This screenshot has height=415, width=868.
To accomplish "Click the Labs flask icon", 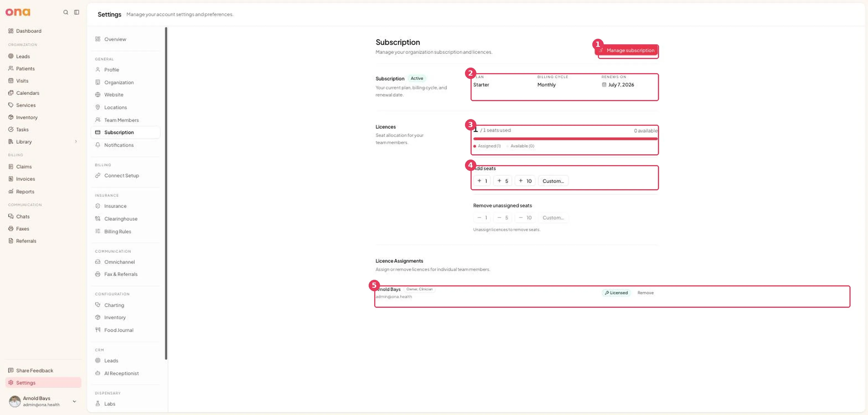I will [98, 404].
